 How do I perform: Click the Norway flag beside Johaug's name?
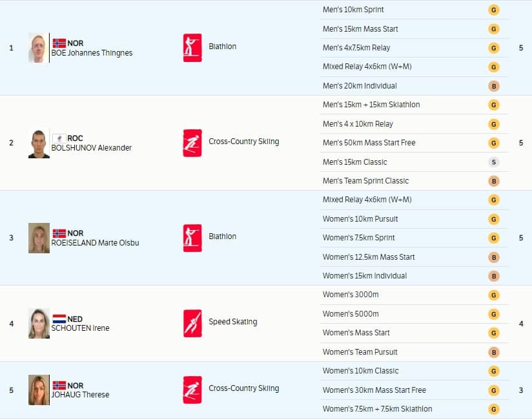point(59,386)
